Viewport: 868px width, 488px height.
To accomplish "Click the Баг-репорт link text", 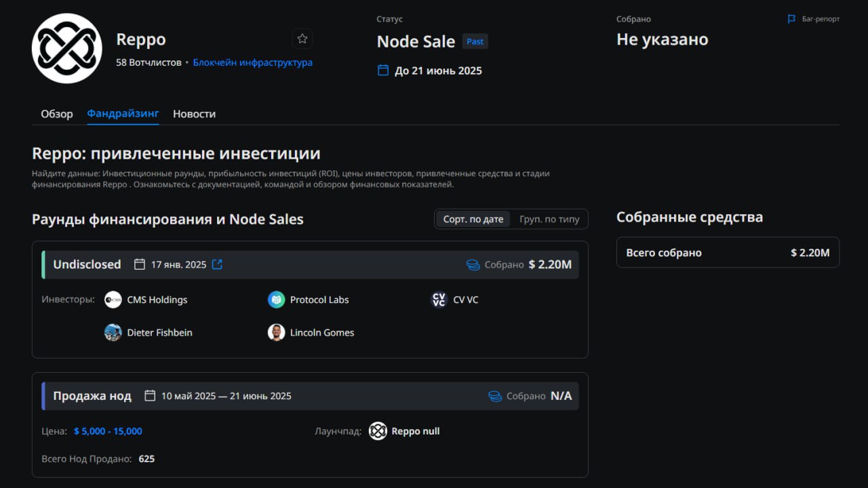I will (821, 19).
